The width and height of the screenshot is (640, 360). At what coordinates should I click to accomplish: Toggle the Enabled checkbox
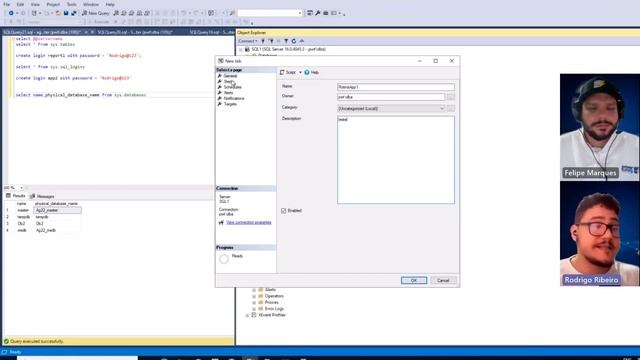click(x=284, y=211)
